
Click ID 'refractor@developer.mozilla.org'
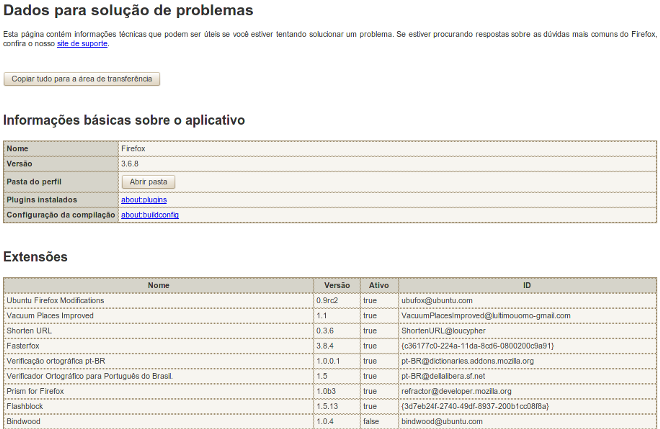click(x=456, y=391)
